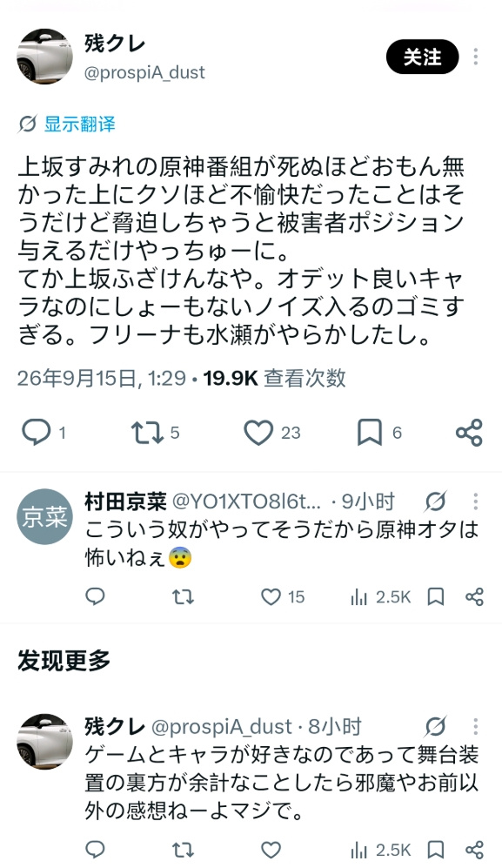Open more options on bottom 残クレ tweet
Viewport: 502px width, 868px height.
[475, 726]
